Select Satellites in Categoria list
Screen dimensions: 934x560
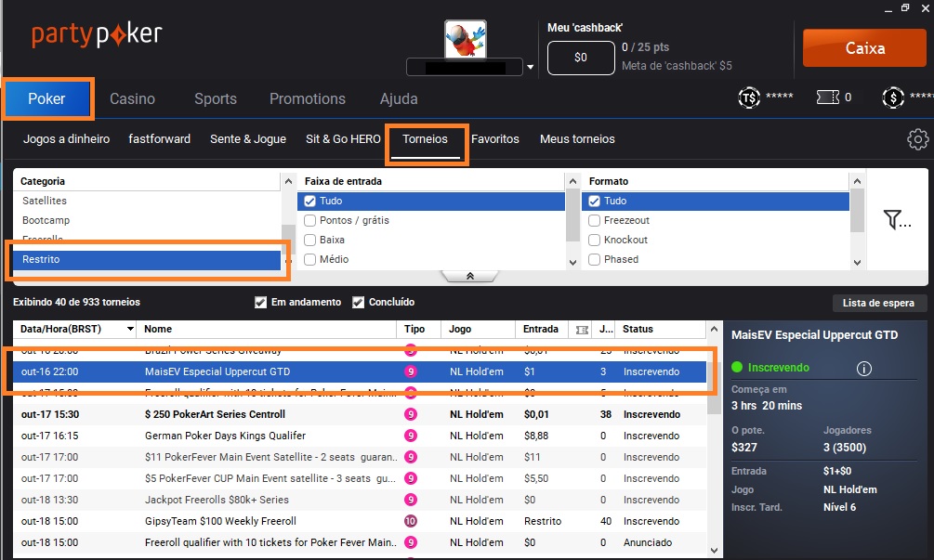(147, 202)
